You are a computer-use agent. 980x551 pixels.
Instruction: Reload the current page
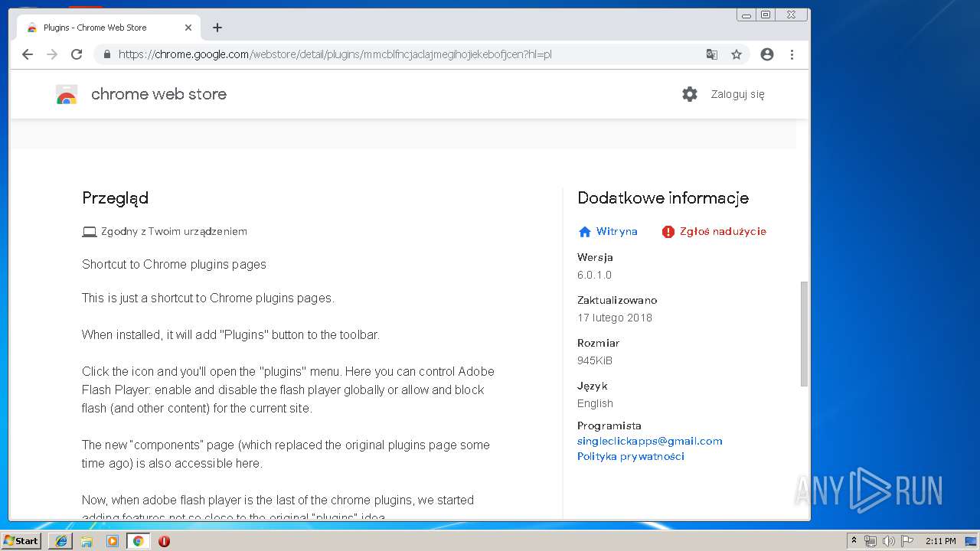[77, 54]
